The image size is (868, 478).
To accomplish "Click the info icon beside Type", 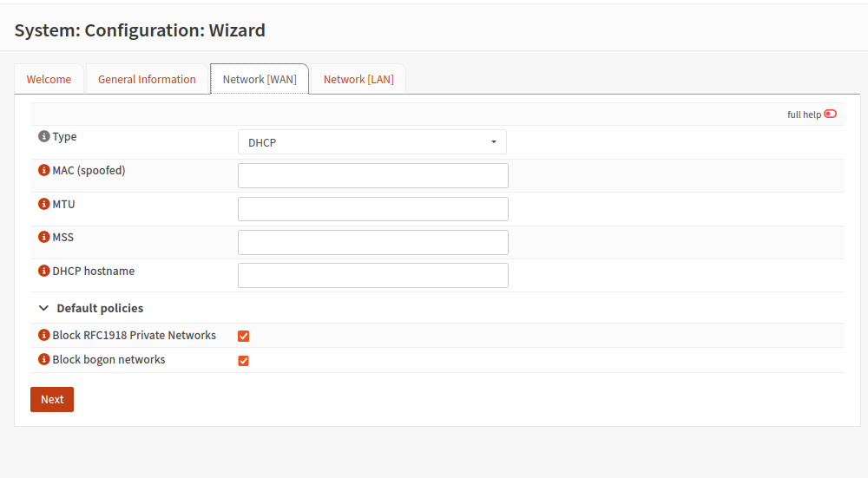I will 44,137.
